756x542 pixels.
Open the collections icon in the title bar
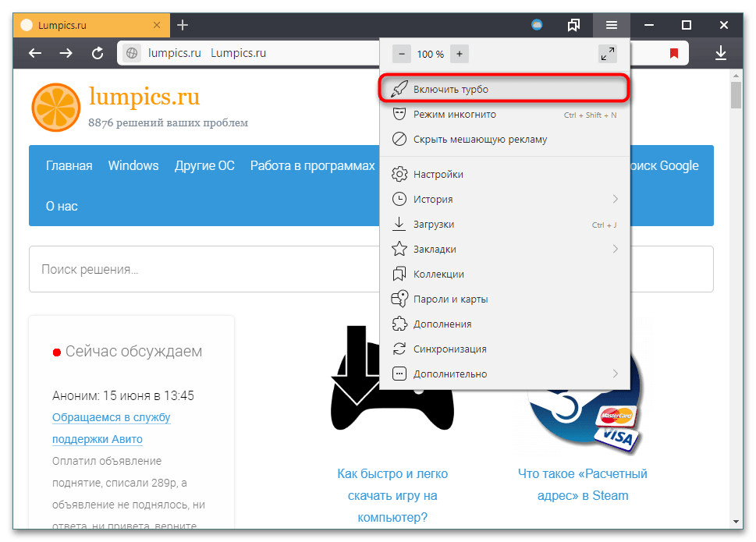tap(573, 25)
